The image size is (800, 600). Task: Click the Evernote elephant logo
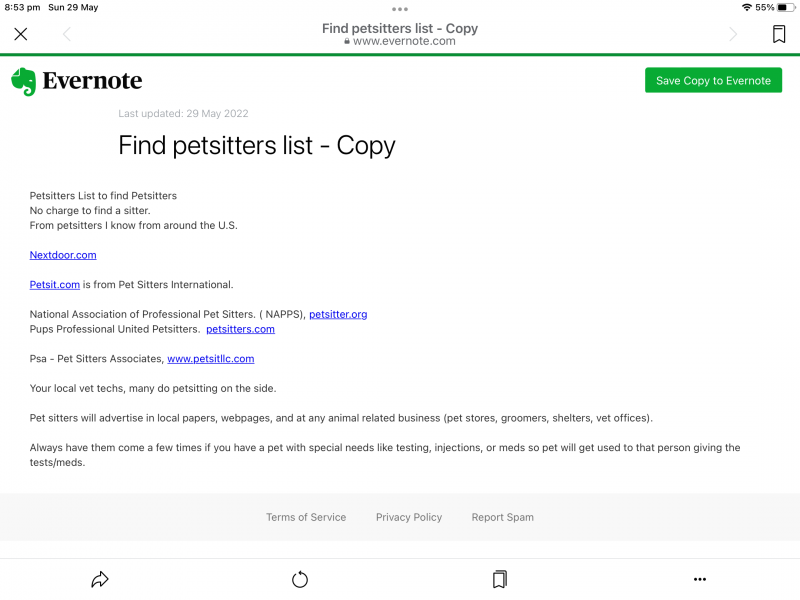click(24, 81)
